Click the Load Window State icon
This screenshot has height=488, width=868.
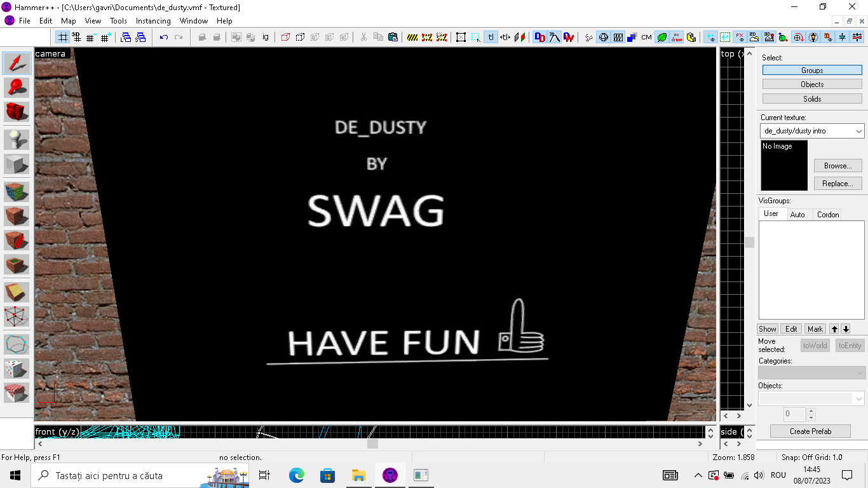coord(126,37)
